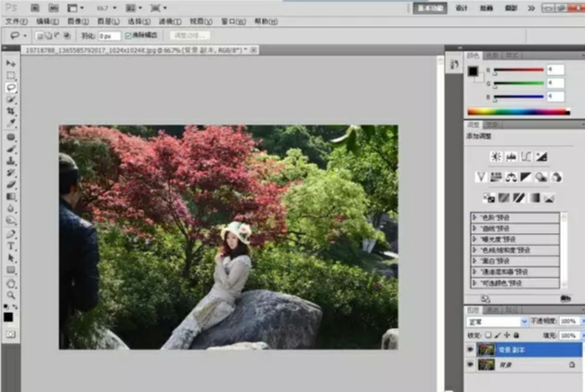Expand the 色阶 presets list item
The height and width of the screenshot is (392, 585).
[x=475, y=217]
